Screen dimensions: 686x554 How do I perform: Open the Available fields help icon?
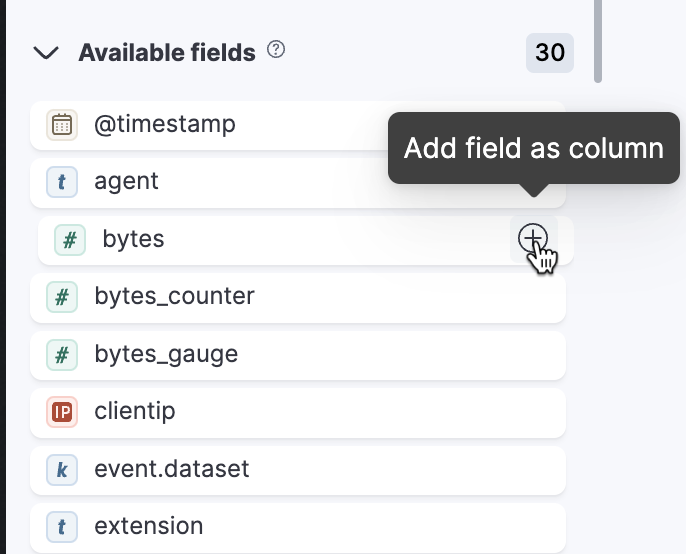276,49
